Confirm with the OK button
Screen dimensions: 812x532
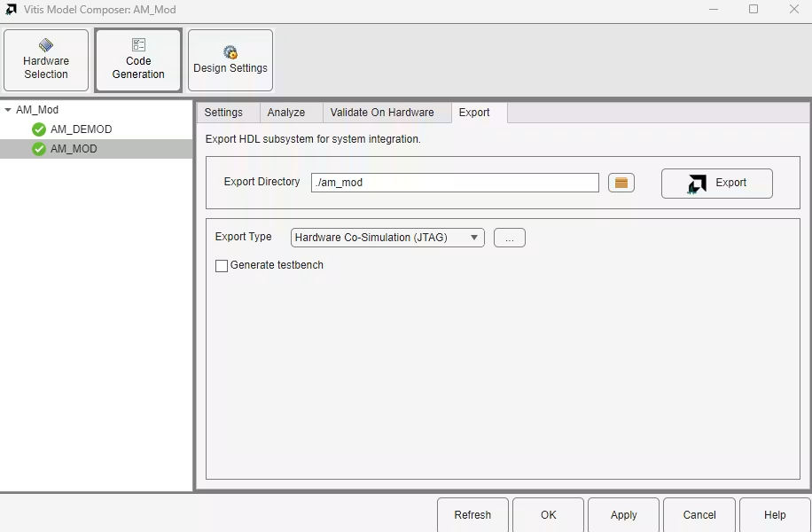pos(549,515)
